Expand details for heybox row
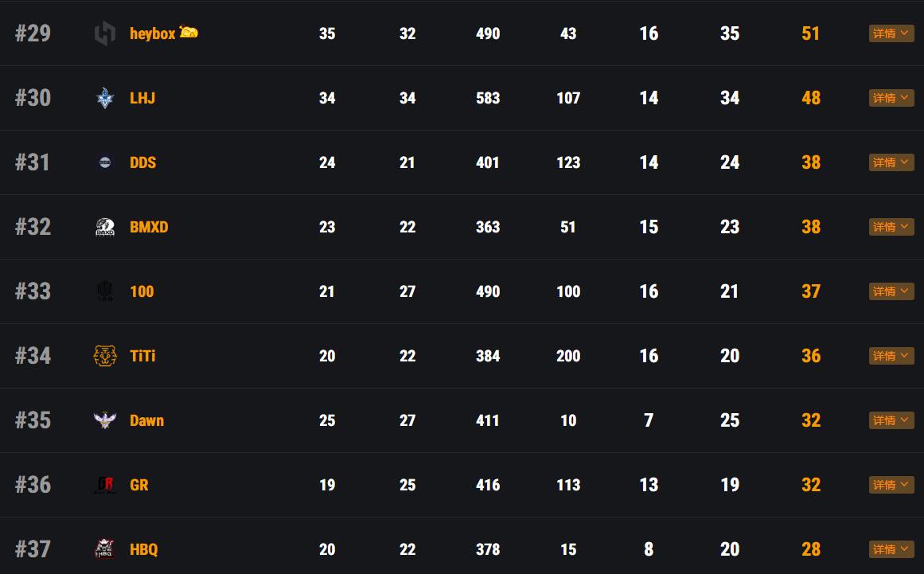Screen dimensions: 924x574 [891, 33]
